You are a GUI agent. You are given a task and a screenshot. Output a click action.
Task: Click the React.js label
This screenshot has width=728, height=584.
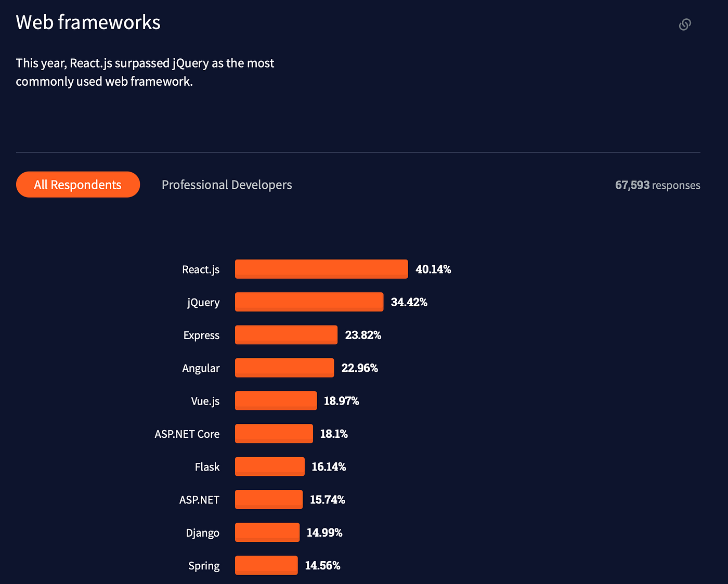[201, 269]
